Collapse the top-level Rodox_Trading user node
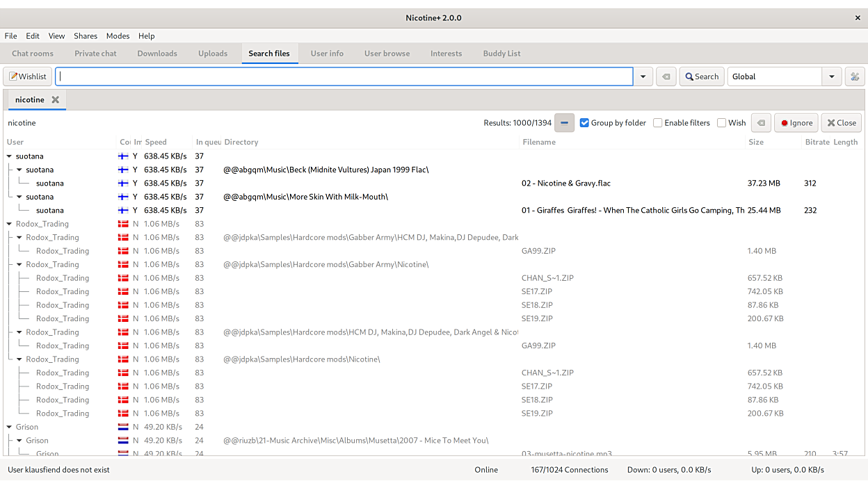 [x=10, y=224]
